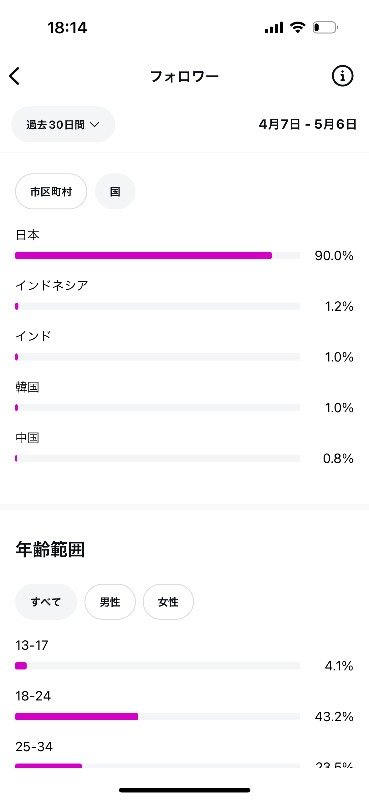The width and height of the screenshot is (369, 800).
Task: Open the info circle icon
Action: pos(342,76)
